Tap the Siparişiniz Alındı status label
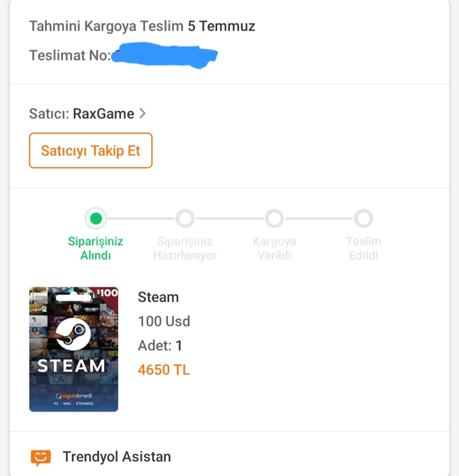The image size is (459, 476). point(96,248)
